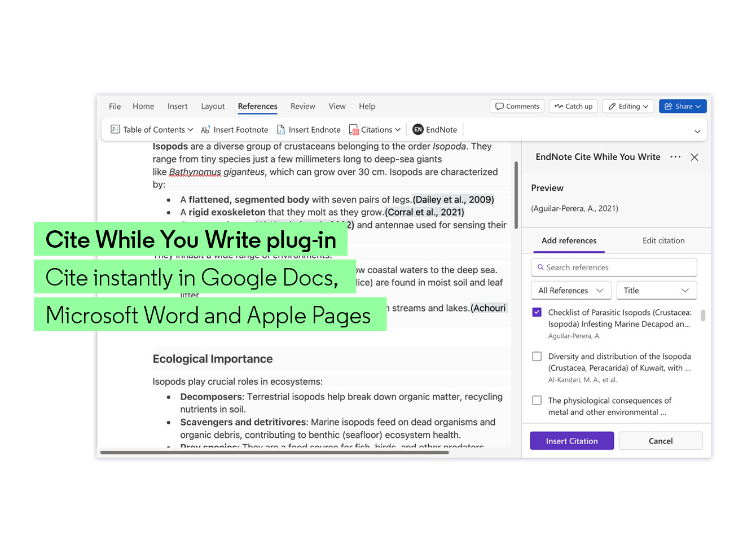
Task: Click the Insert Citation button
Action: [x=572, y=441]
